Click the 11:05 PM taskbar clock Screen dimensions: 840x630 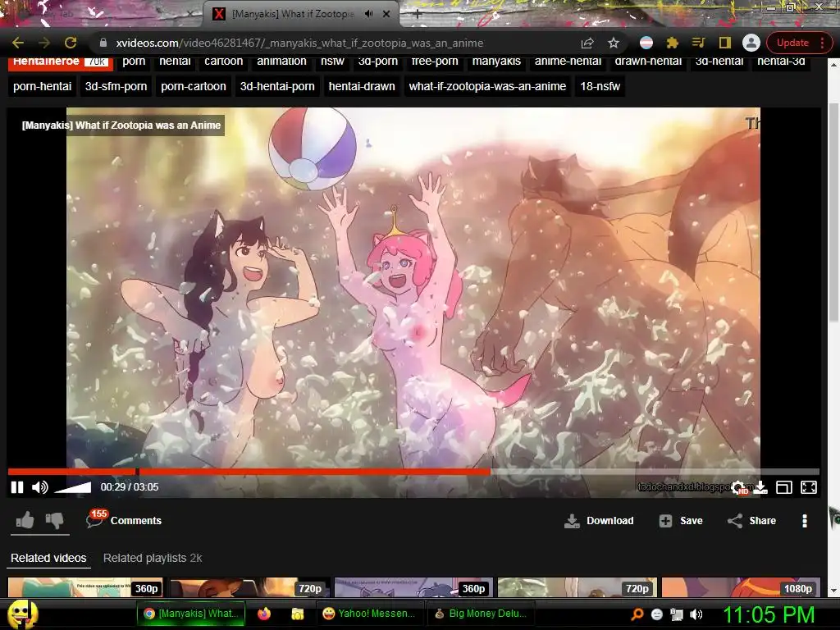point(769,614)
